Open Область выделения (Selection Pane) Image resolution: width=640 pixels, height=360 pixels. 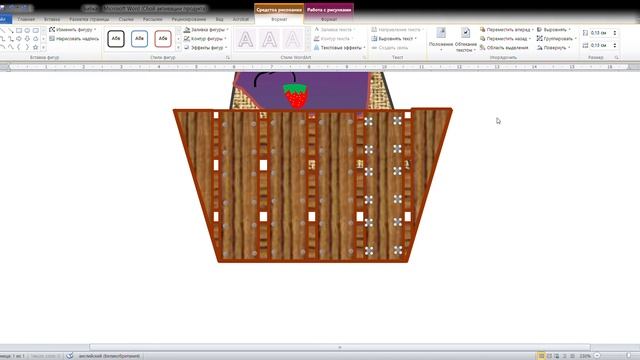[504, 48]
